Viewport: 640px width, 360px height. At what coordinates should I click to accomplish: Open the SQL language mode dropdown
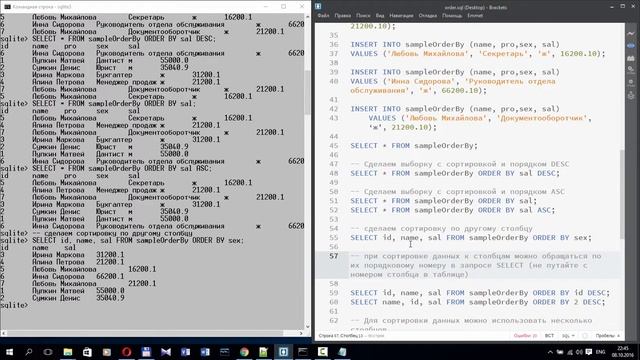tap(568, 336)
